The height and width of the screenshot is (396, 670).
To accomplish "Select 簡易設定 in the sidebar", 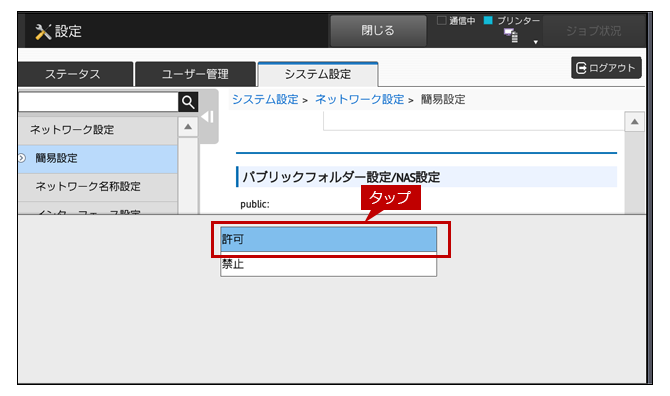I will point(97,158).
